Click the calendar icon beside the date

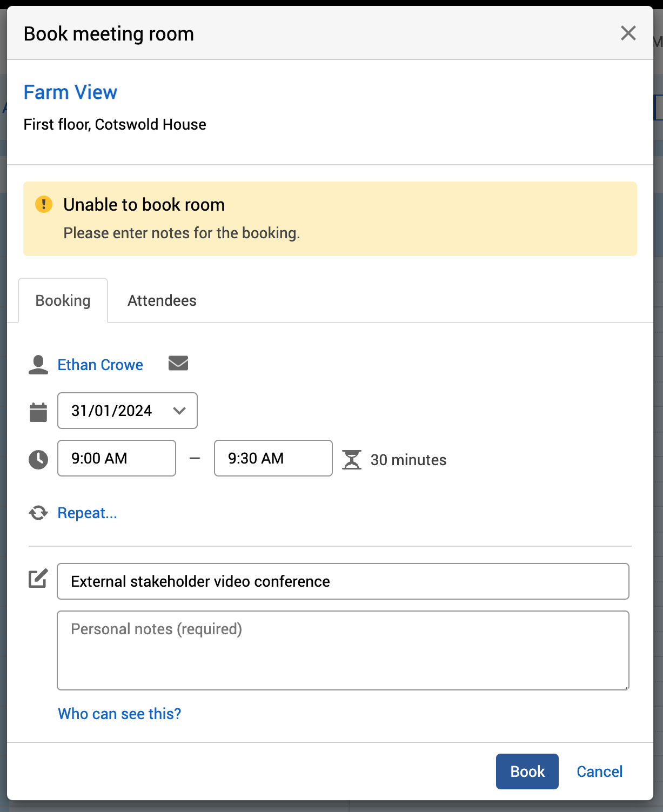tap(38, 412)
